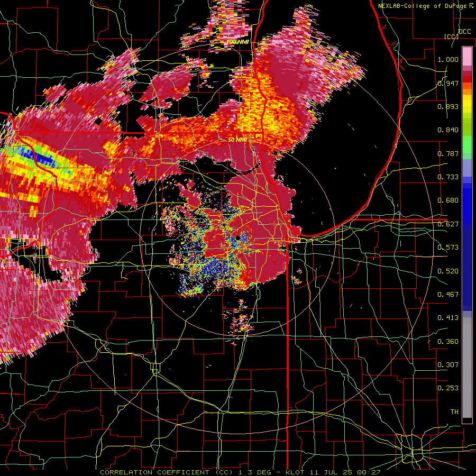Click the CORRELATION COEFFICIENT (CC) caption text
476x476 pixels.
[x=167, y=472]
